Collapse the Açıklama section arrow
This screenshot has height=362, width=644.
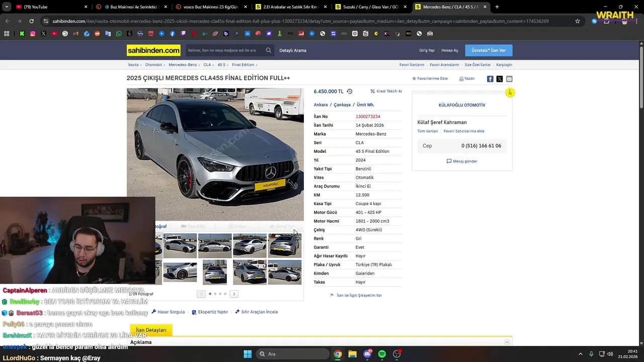507,342
